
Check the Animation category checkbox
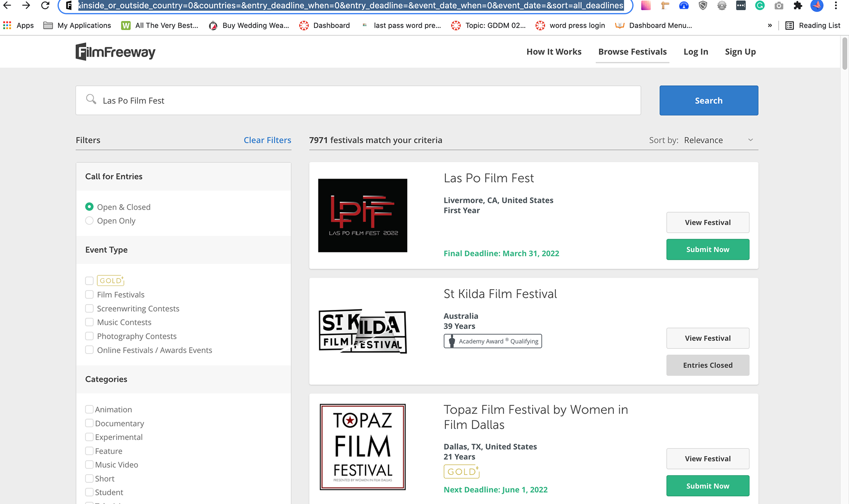(89, 409)
